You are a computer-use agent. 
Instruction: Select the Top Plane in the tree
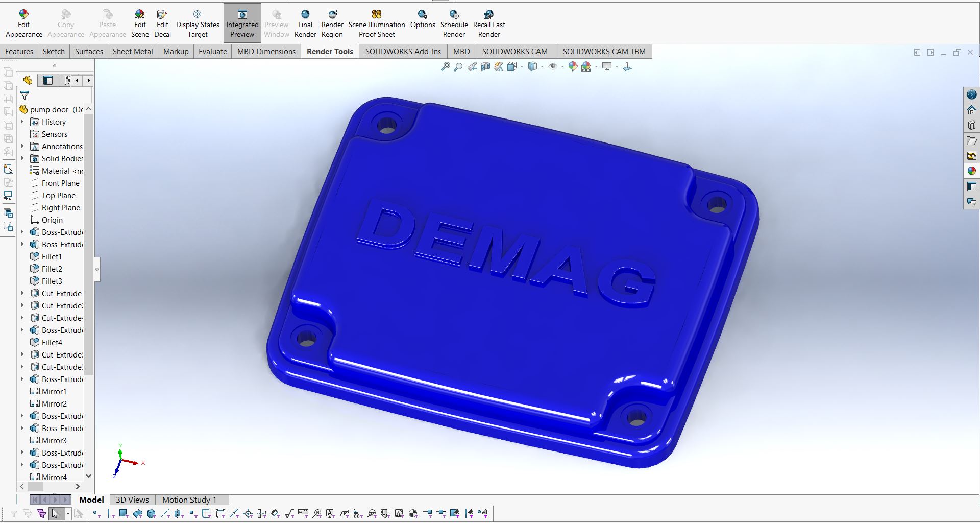(x=53, y=195)
